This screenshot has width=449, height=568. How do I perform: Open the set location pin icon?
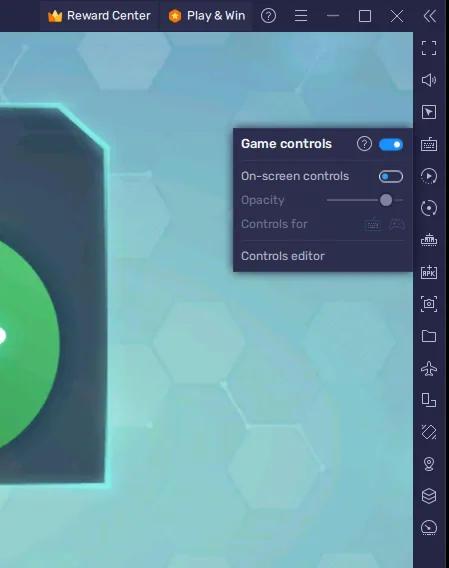(x=429, y=464)
